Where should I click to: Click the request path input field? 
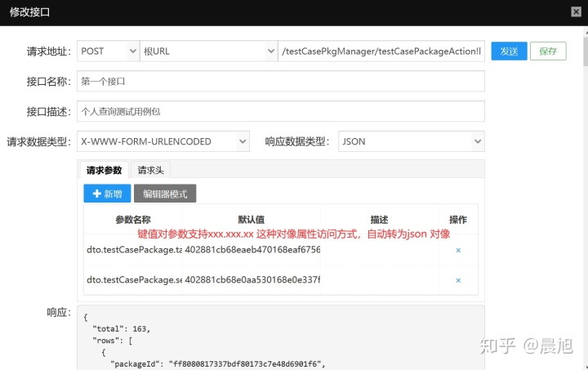(x=381, y=51)
